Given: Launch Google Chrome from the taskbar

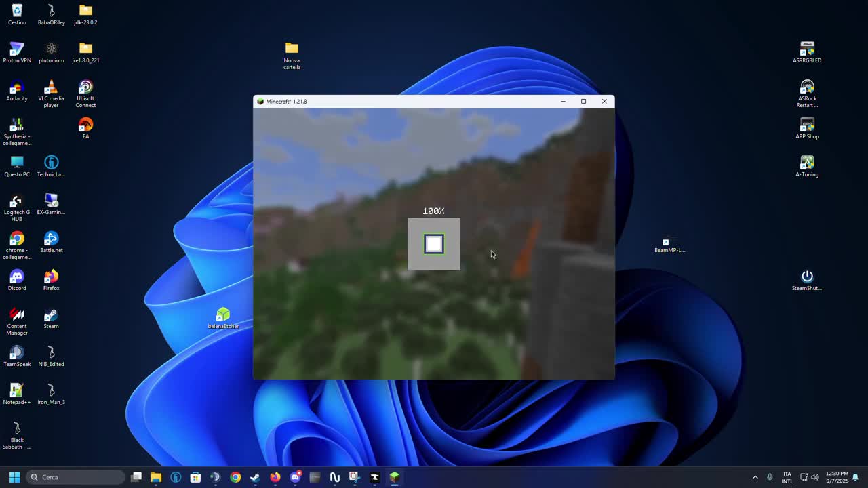Looking at the screenshot, I should coord(235,477).
